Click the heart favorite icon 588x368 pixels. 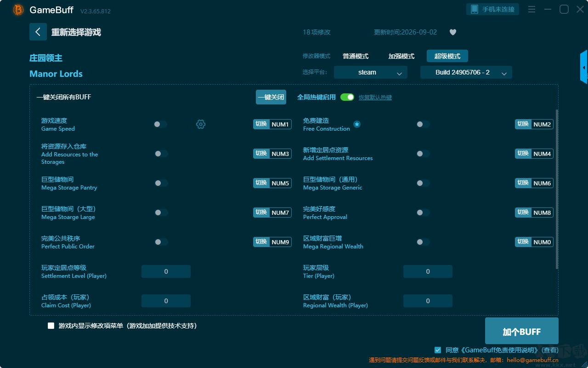[453, 32]
